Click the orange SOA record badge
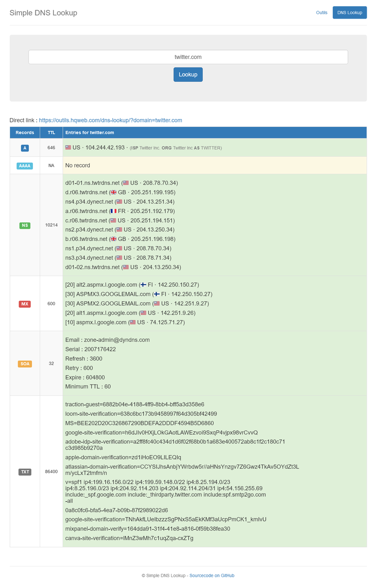Image resolution: width=376 pixels, height=588 pixels. point(25,364)
